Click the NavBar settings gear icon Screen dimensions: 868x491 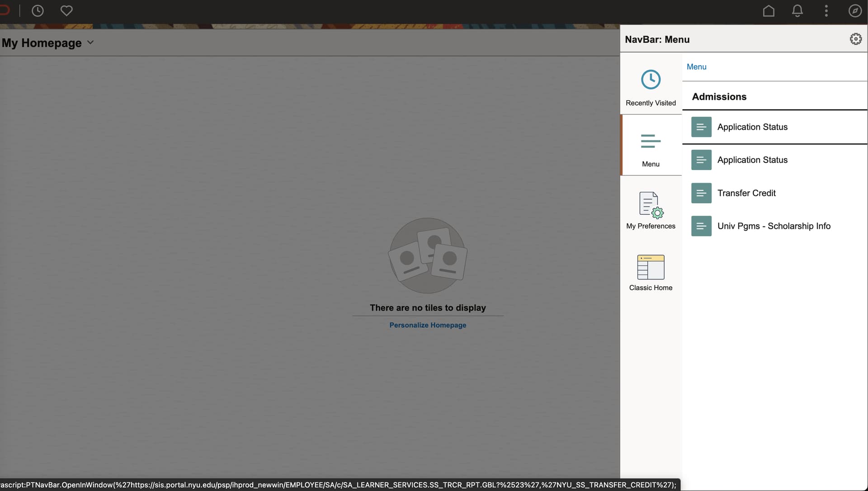click(855, 39)
